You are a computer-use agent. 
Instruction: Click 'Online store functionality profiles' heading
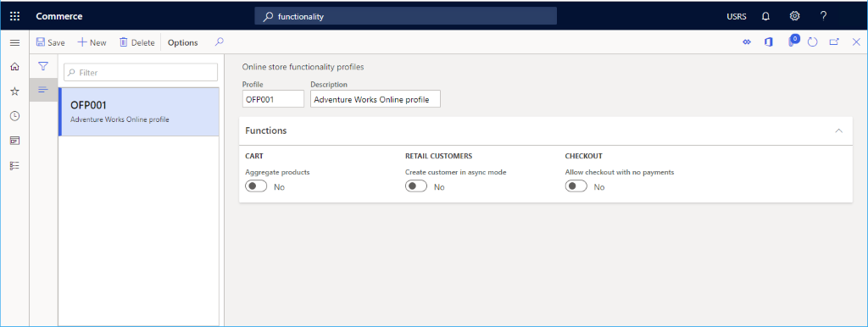[303, 68]
